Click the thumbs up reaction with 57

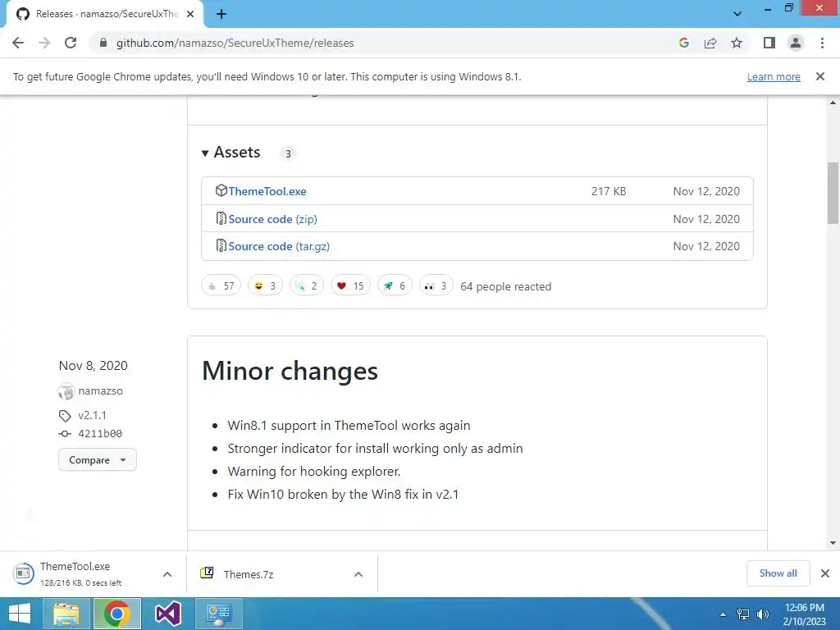[x=221, y=285]
